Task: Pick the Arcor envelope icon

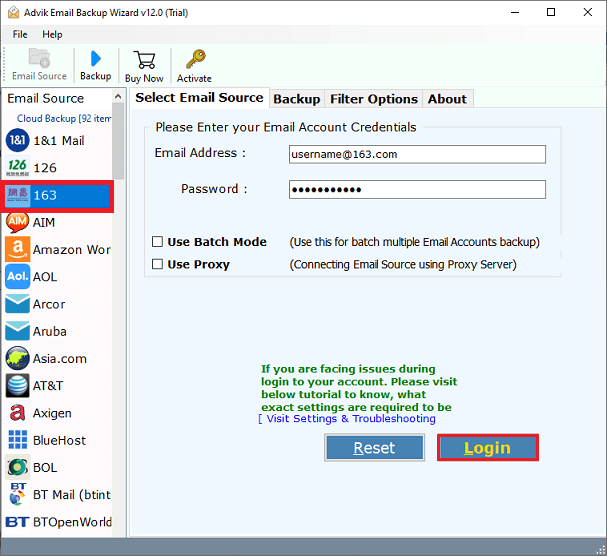Action: [x=17, y=304]
